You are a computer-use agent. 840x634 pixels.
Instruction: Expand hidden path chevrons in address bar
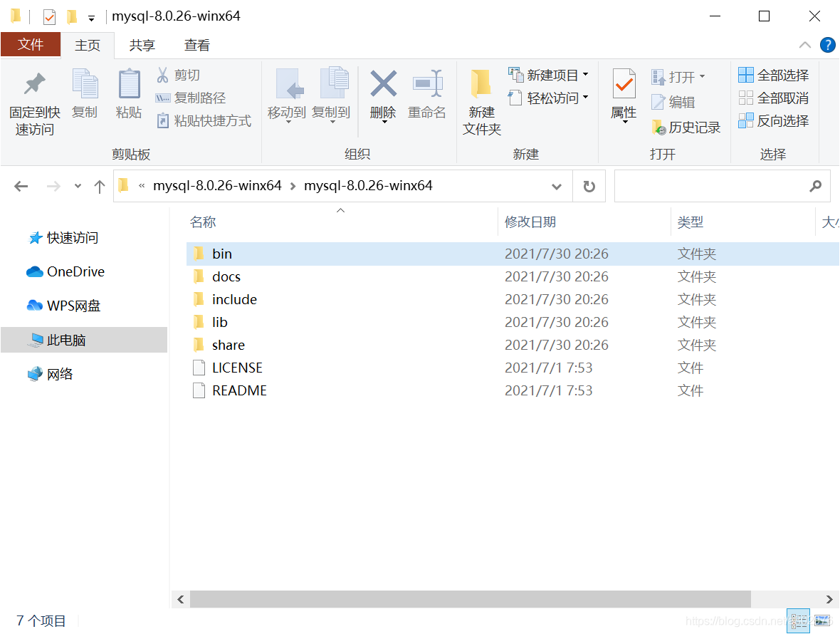click(x=142, y=186)
